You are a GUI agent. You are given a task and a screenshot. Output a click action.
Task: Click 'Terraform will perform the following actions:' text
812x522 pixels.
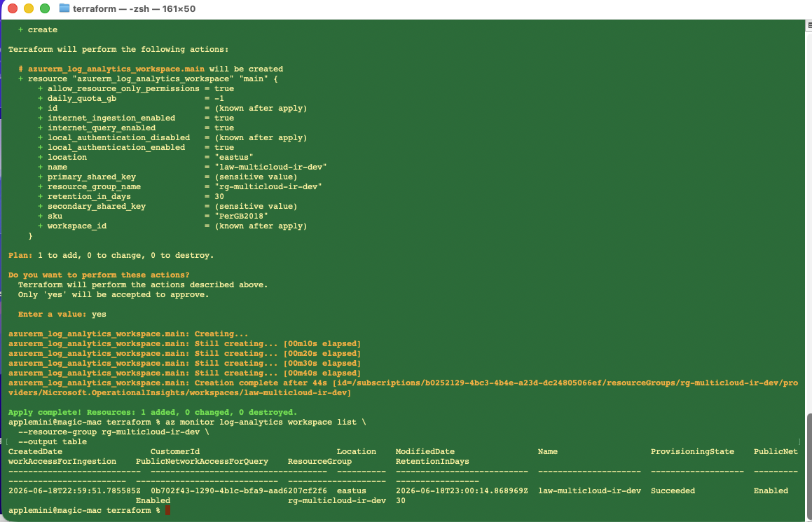(118, 50)
